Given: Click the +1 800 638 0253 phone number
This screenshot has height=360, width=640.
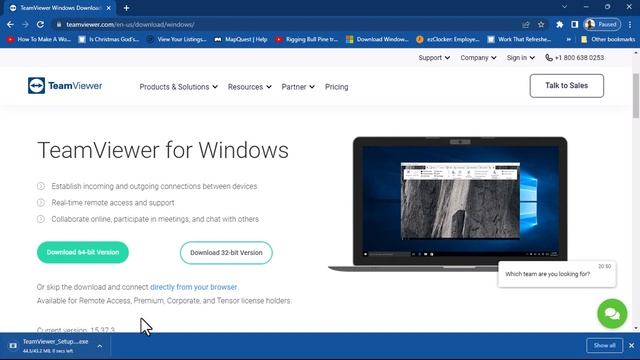Looking at the screenshot, I should coord(575,58).
